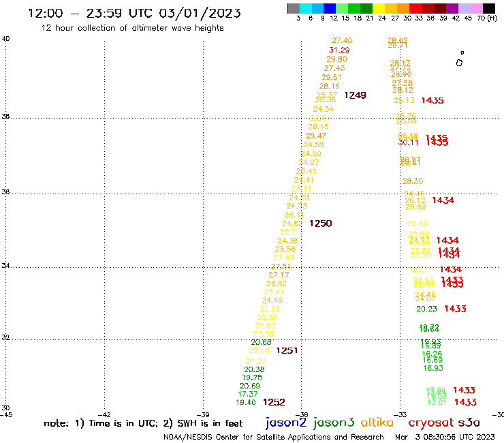Select the 19.40 value beside 1252
504x443 pixels.
246,403
